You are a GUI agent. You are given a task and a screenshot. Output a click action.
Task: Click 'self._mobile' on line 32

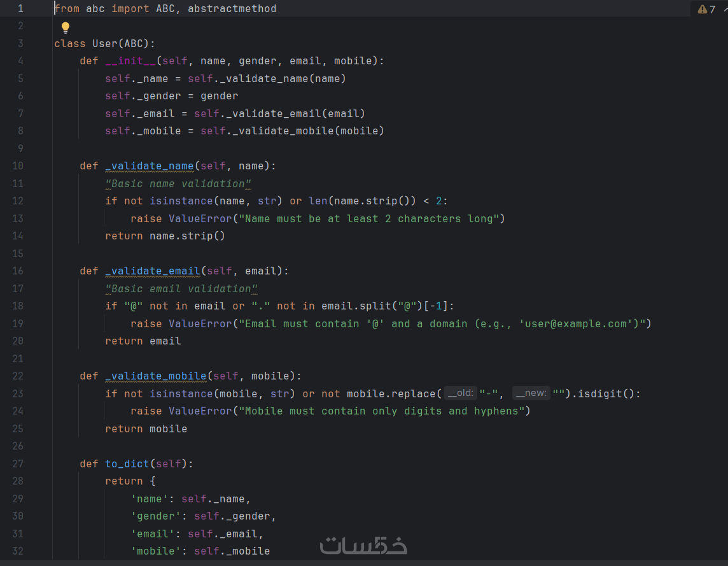point(232,551)
